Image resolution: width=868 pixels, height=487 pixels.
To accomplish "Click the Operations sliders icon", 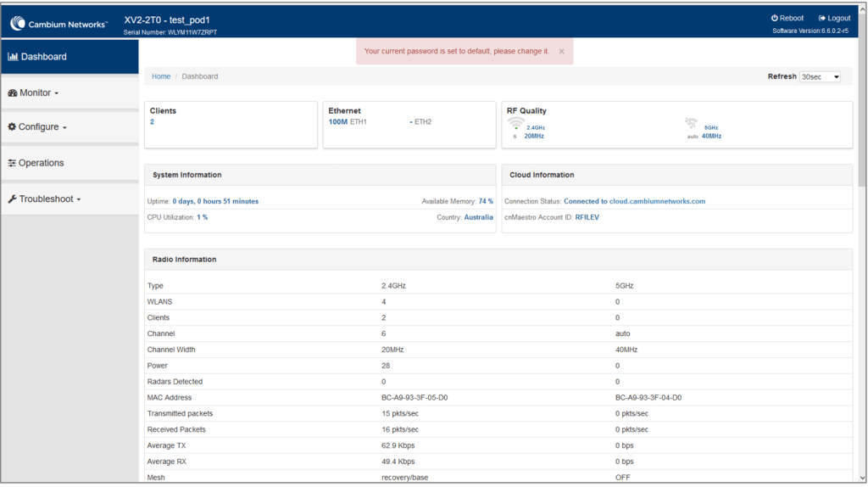I will click(12, 163).
